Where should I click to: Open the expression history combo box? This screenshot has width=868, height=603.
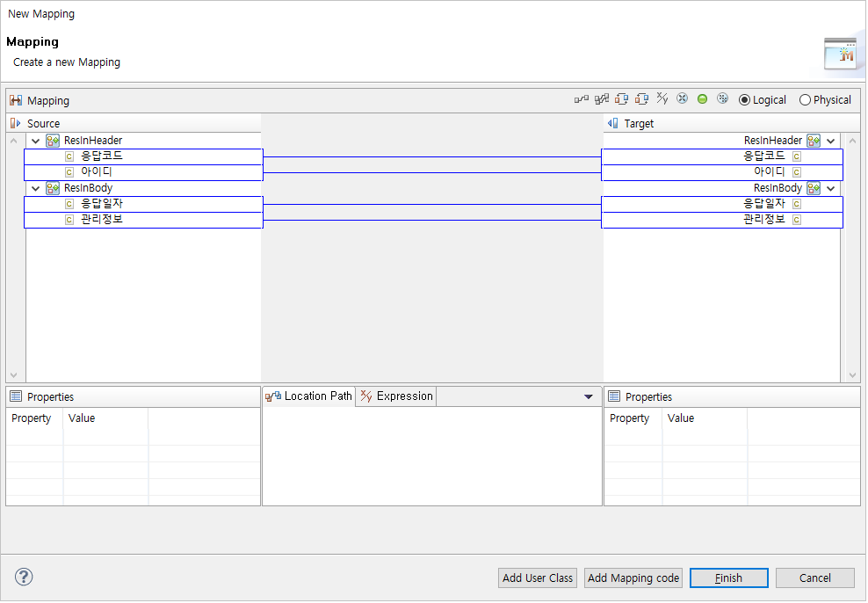(x=589, y=396)
